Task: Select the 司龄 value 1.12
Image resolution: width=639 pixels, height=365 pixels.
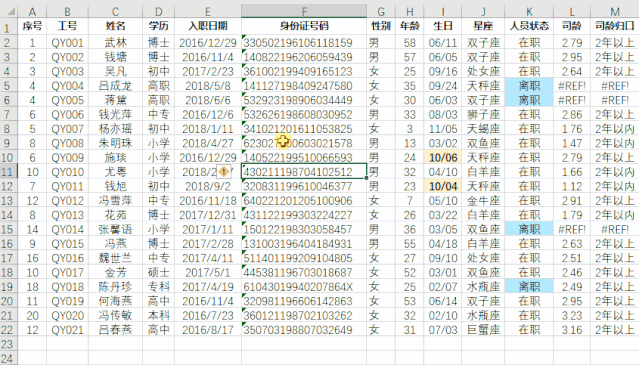Action: 572,187
